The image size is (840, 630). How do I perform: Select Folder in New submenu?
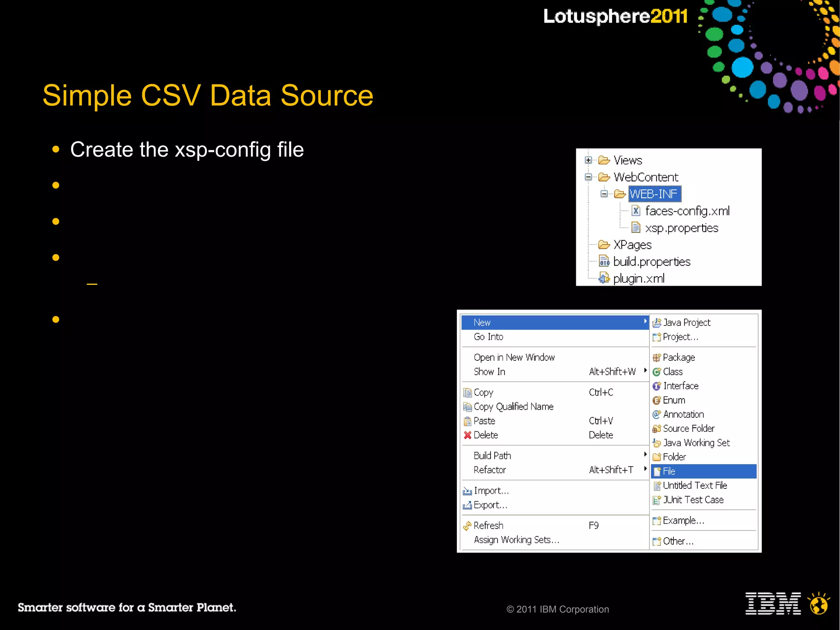click(x=704, y=457)
